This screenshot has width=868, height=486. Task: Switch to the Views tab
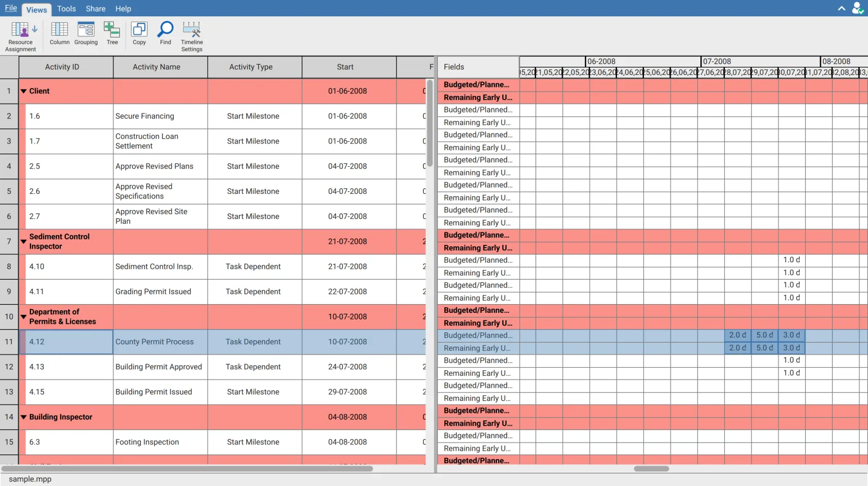[x=36, y=9]
